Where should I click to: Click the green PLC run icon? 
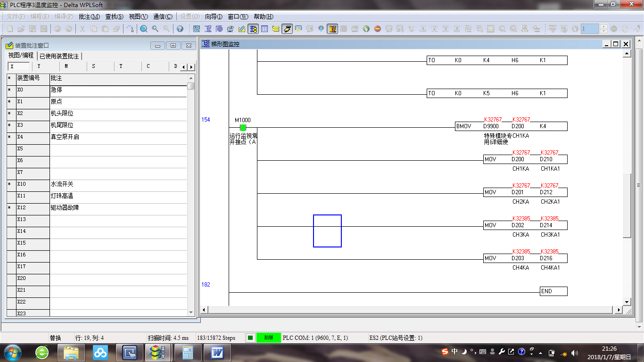[366, 29]
